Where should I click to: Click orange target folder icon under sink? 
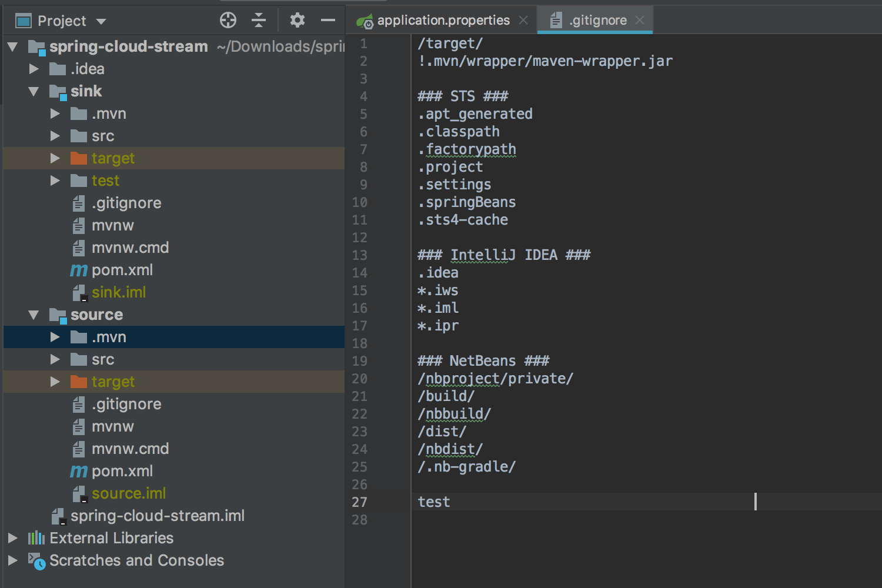pyautogui.click(x=79, y=158)
